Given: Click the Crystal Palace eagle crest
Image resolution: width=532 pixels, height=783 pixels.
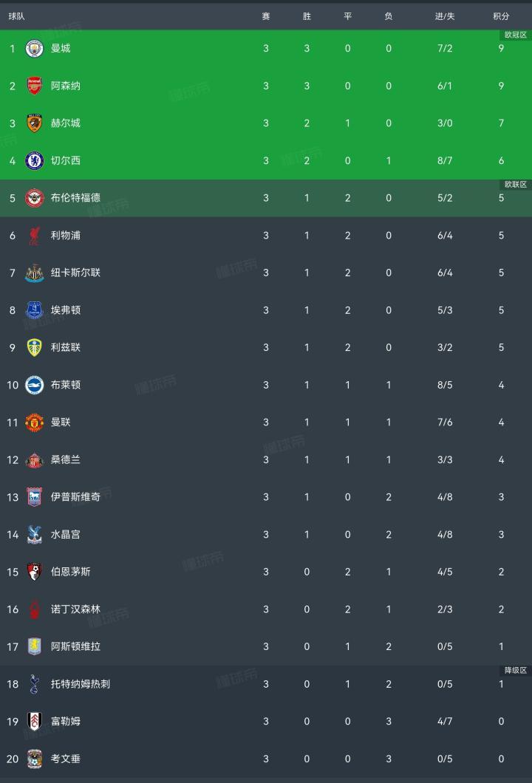Looking at the screenshot, I should (x=34, y=534).
